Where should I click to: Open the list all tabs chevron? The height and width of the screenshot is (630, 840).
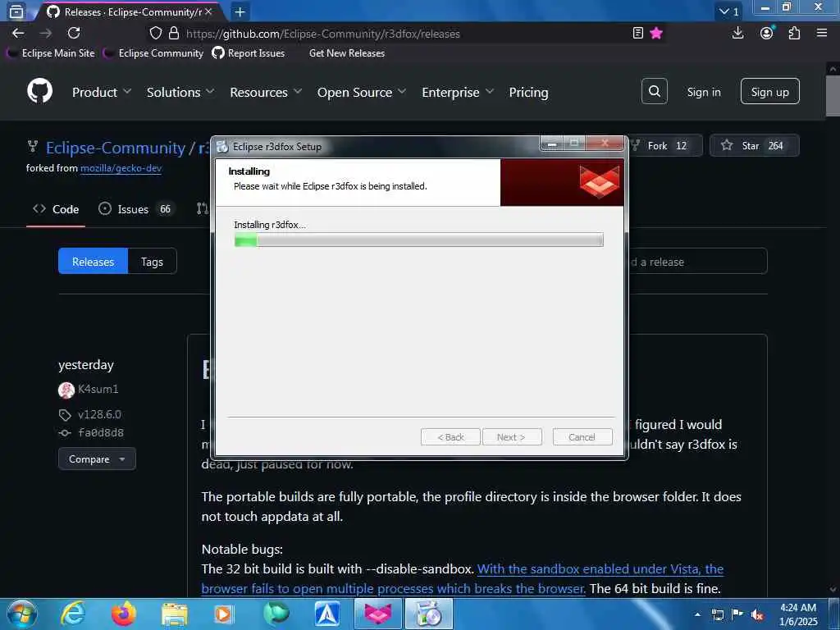pos(728,11)
